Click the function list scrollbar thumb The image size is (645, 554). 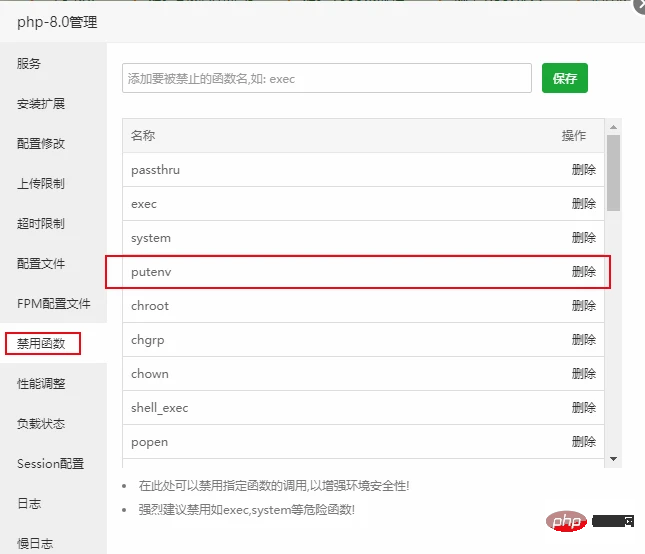(614, 172)
